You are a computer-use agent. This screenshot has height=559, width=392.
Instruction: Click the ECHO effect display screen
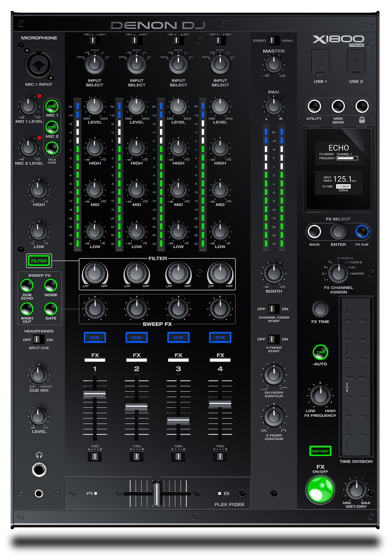coord(338,169)
